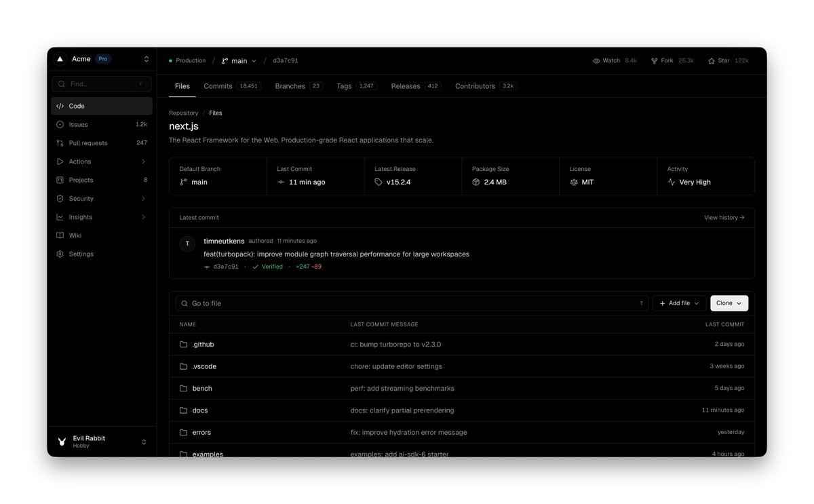Click 'docs: clarify partial prerendering' message

[x=402, y=410]
